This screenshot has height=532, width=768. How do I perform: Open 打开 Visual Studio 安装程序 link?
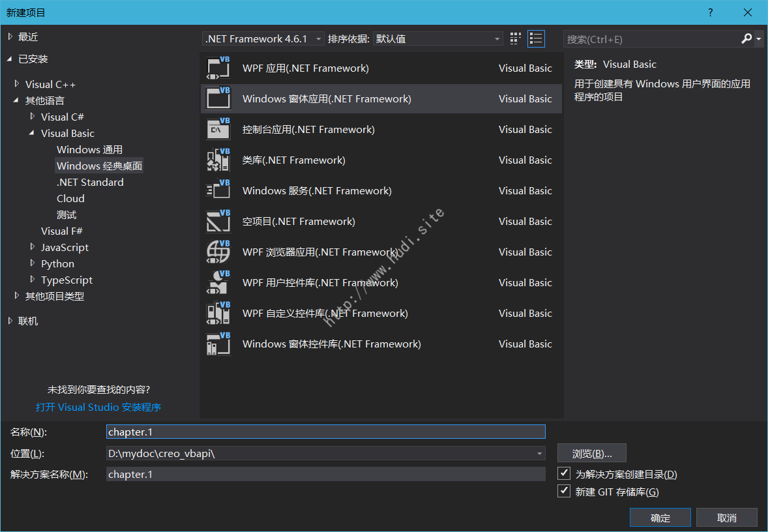click(98, 407)
